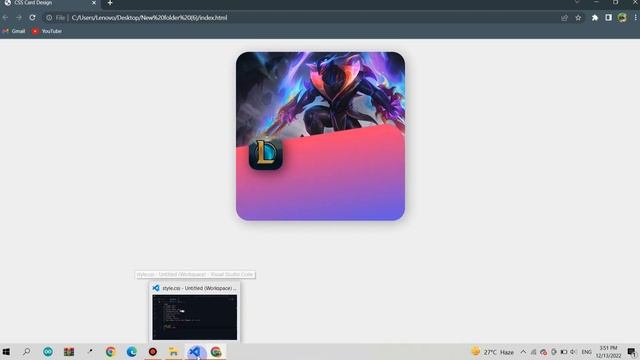This screenshot has width=640, height=360.
Task: Open the Chrome profile window taskbar icon
Action: [216, 351]
